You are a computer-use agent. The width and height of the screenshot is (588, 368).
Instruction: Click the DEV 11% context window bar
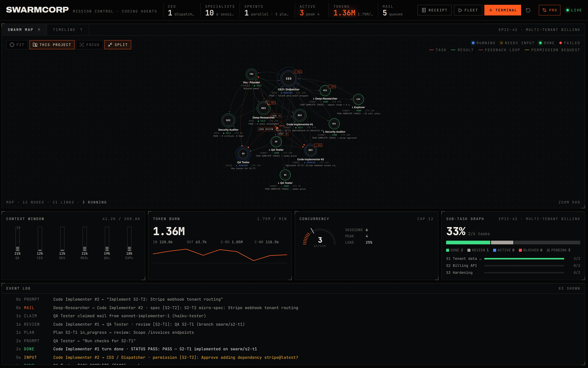tap(62, 239)
